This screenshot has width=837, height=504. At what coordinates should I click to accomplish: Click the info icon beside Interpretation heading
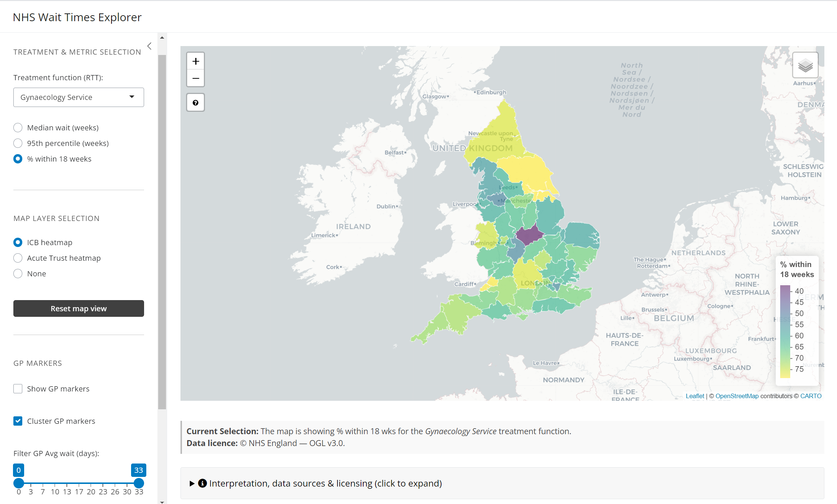click(202, 483)
